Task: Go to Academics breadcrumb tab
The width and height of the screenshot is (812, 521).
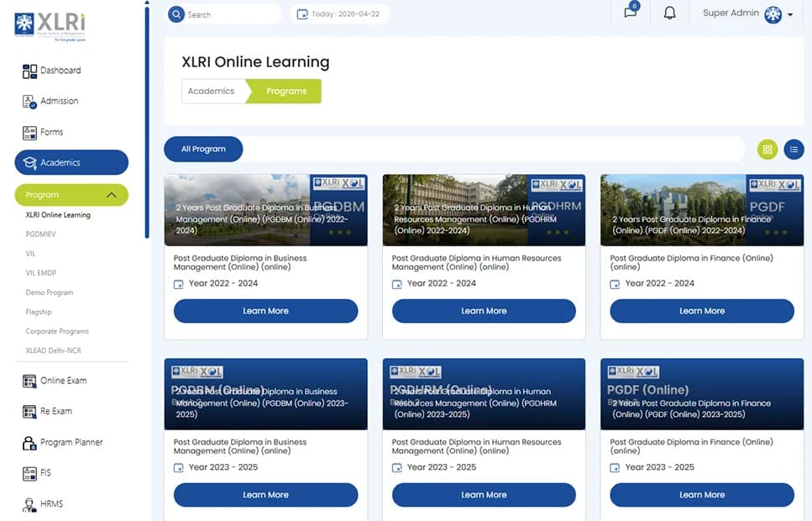Action: pyautogui.click(x=212, y=92)
